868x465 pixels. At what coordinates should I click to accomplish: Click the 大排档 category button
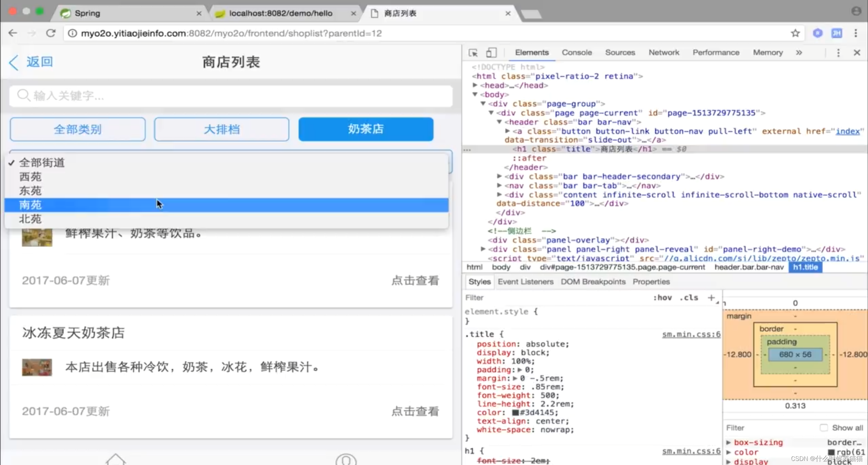point(221,129)
